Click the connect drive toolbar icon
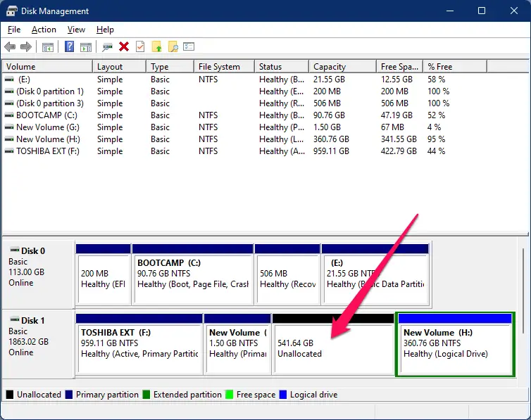This screenshot has width=531, height=420. click(107, 47)
